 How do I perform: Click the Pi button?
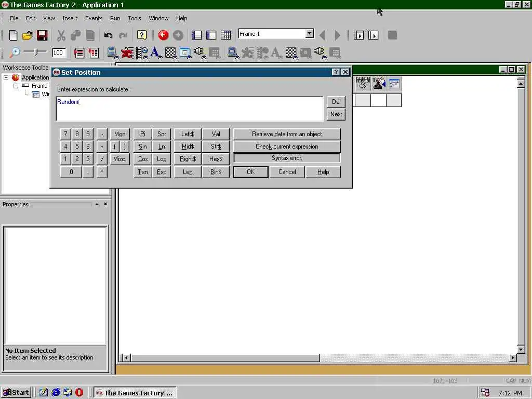142,134
